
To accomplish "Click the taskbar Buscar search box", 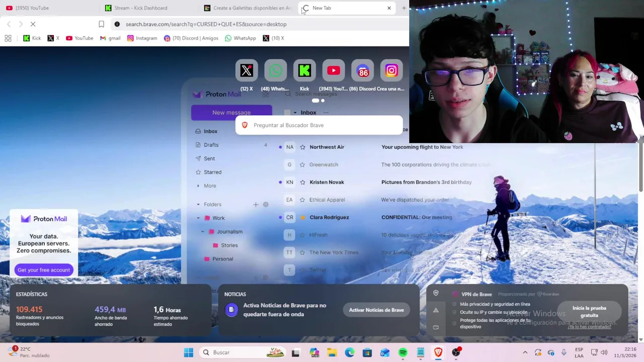I will pyautogui.click(x=243, y=352).
